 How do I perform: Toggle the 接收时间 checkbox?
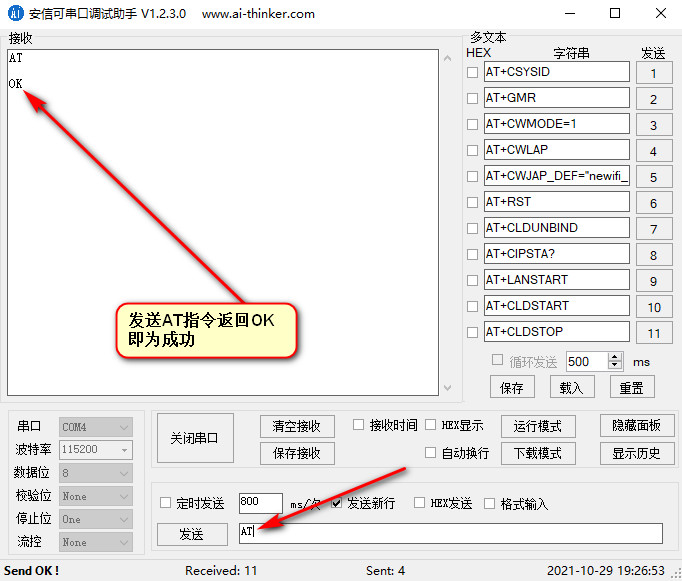359,425
